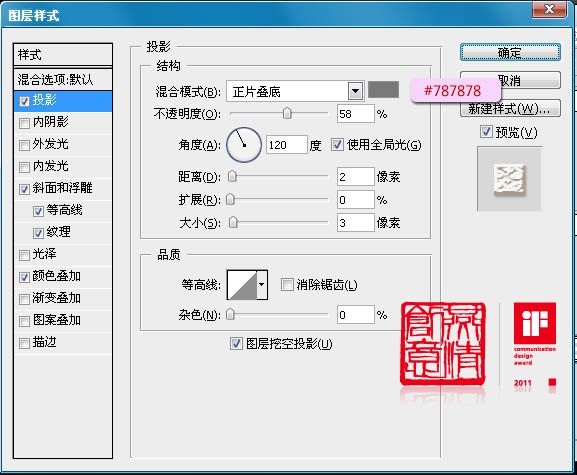The height and width of the screenshot is (475, 577).
Task: Click the 新建样式 button
Action: [510, 109]
